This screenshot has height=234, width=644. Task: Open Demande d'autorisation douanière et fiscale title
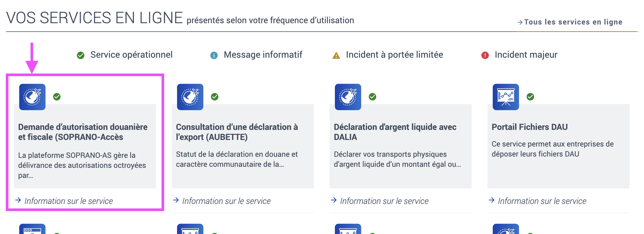(83, 132)
